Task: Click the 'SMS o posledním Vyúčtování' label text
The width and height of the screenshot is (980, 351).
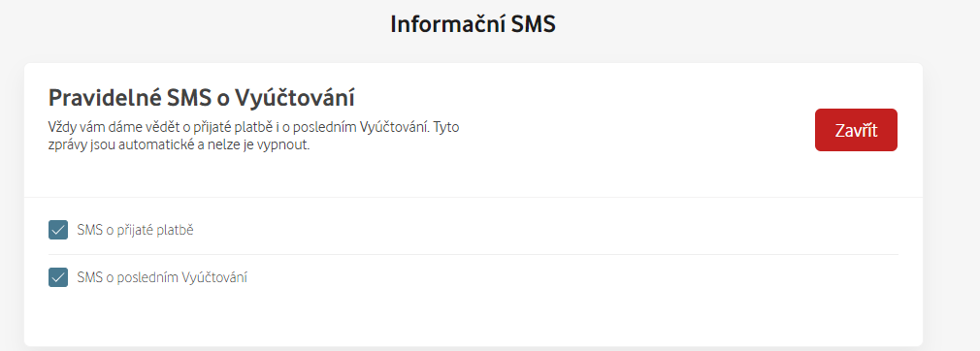Action: (162, 277)
